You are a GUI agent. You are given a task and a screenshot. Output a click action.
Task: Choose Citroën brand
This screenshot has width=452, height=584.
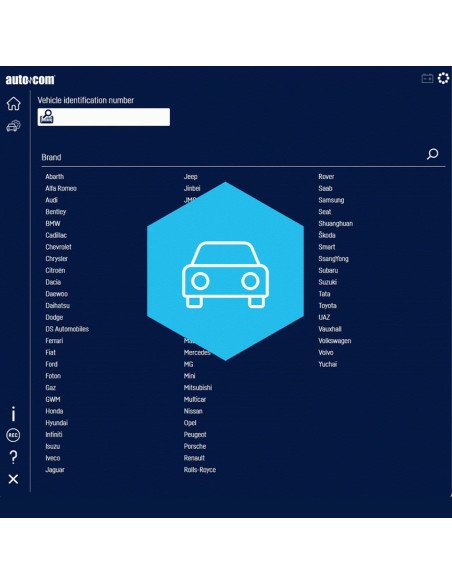(55, 270)
